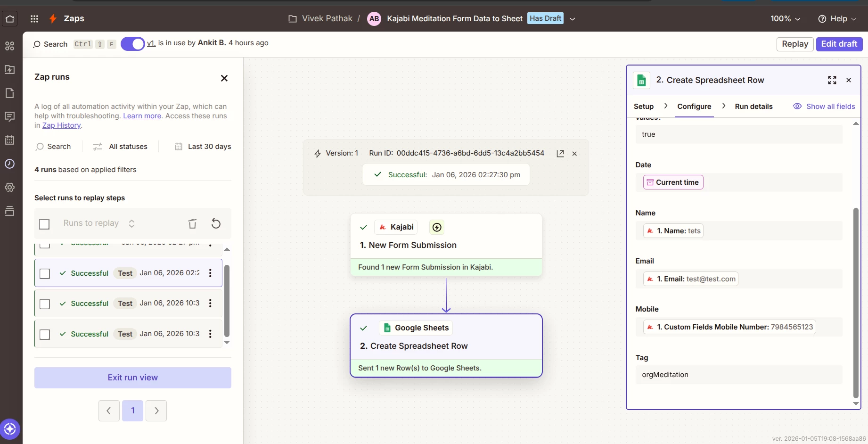Delete selected runs with the trash icon

[192, 223]
